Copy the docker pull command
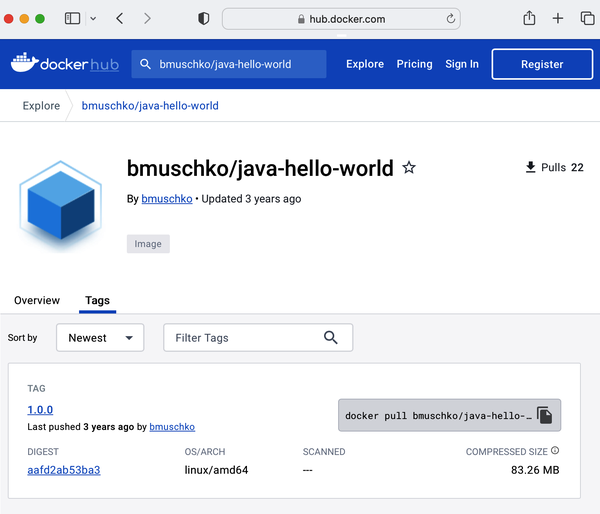 tap(544, 415)
